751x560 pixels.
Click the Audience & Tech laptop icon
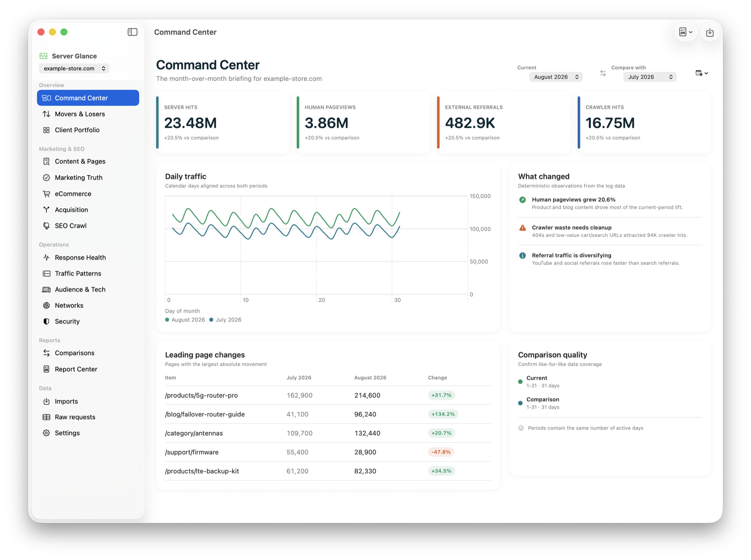pos(46,290)
